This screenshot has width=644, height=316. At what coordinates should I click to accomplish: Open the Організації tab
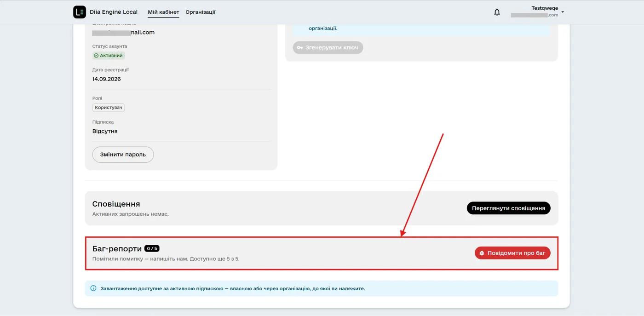click(x=201, y=12)
